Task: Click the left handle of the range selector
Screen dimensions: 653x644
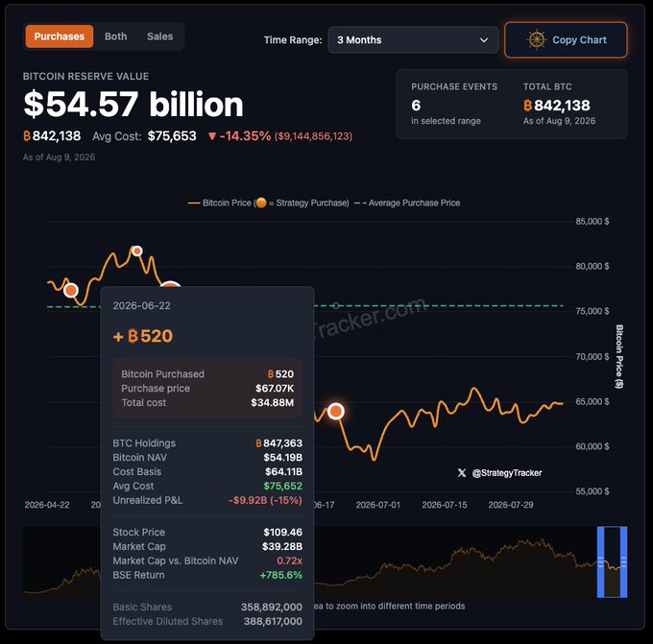Action: [x=600, y=562]
